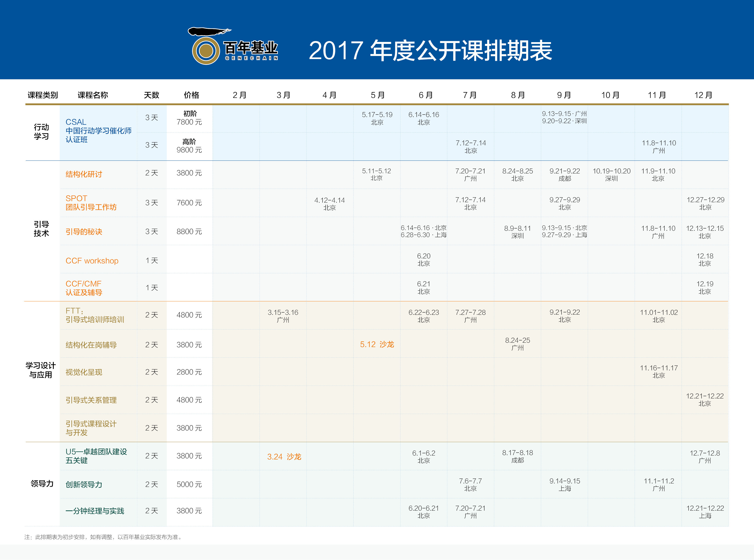
Task: Click the 10.19-10.20 深圳 schedule cell
Action: click(611, 175)
